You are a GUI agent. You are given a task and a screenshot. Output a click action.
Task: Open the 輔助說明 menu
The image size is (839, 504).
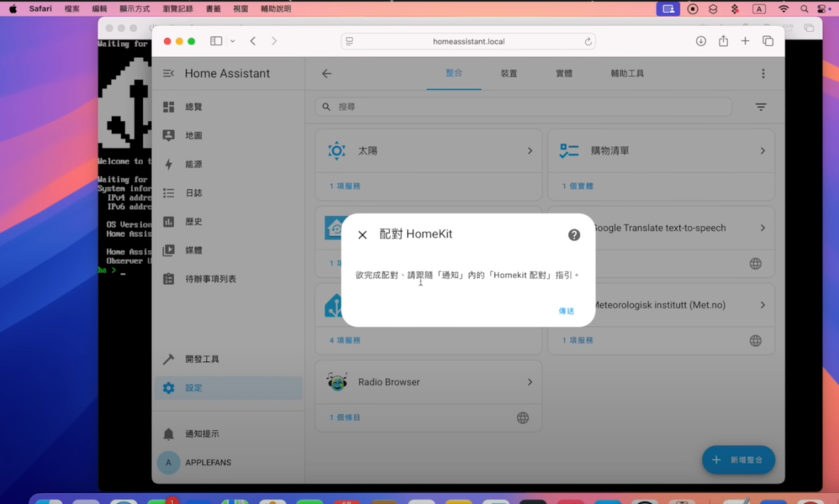pos(276,9)
